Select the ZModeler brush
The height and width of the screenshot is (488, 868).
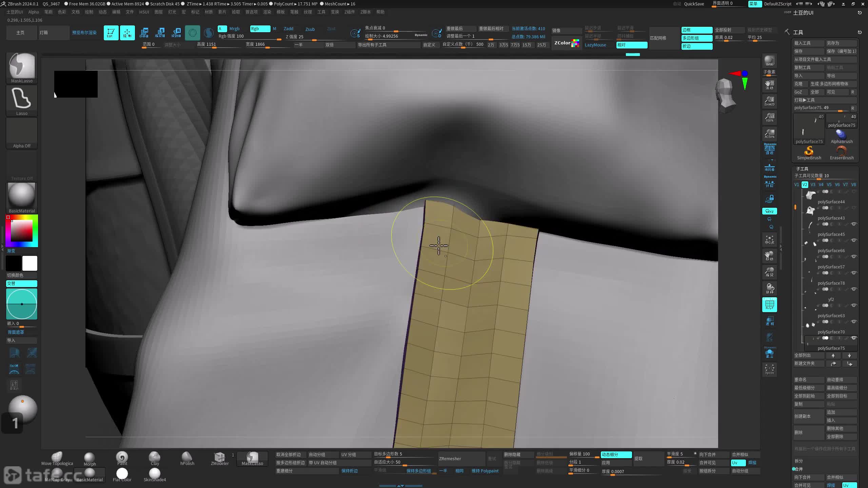point(220,459)
